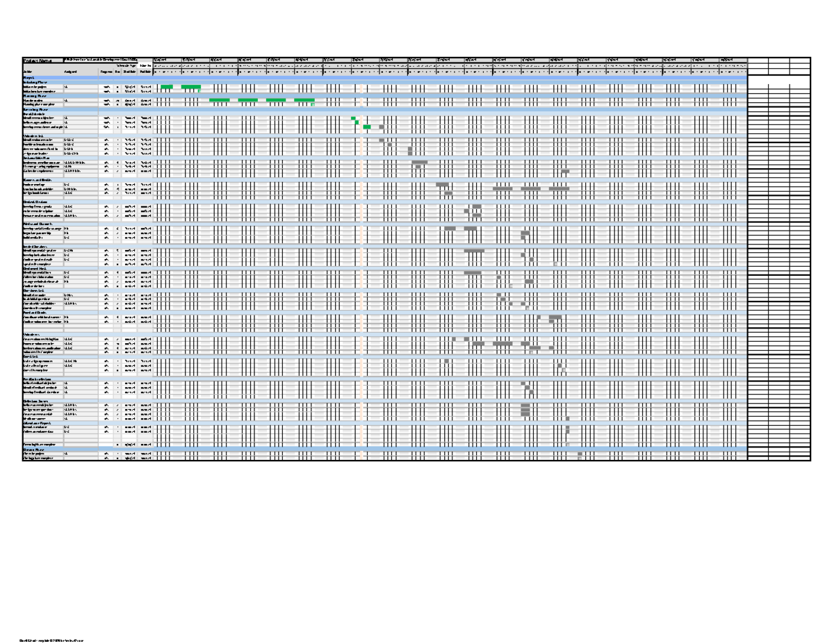The width and height of the screenshot is (834, 644).
Task: Click a green Planning Phase bar under week four
Action: pyautogui.click(x=248, y=101)
